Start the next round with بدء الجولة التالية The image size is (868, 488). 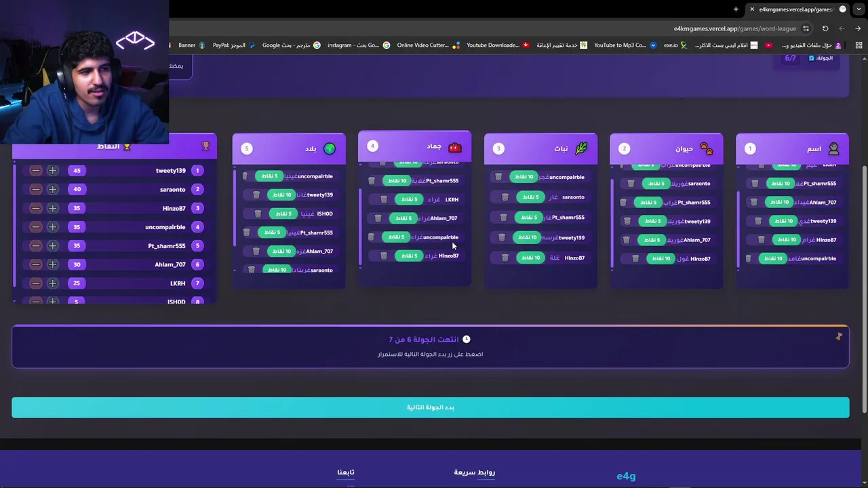click(431, 407)
